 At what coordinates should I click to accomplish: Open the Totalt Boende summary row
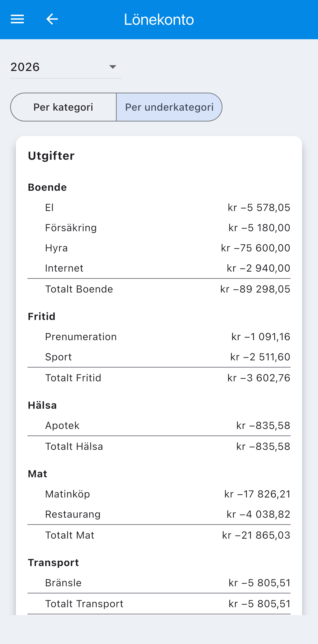pos(159,289)
